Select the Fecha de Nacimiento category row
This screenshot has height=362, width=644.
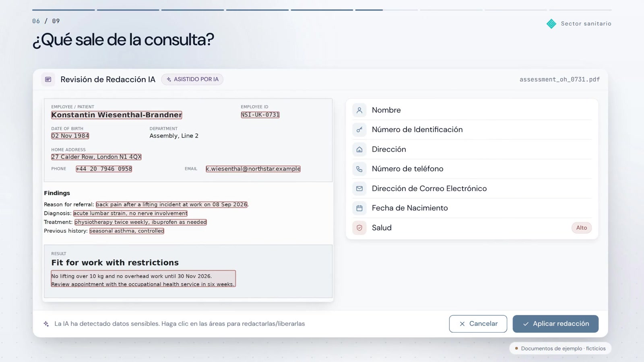472,208
